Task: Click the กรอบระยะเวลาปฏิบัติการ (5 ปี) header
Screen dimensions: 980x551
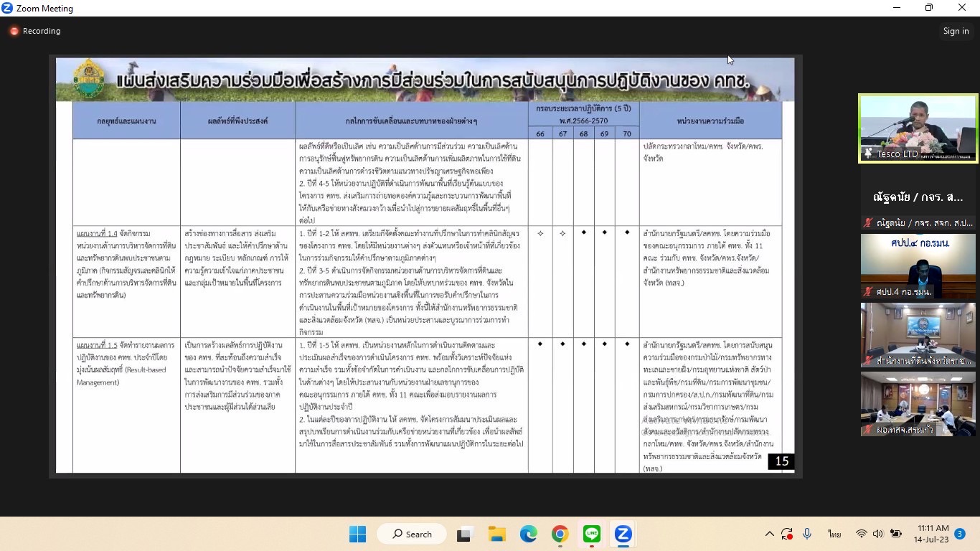Action: (x=583, y=114)
